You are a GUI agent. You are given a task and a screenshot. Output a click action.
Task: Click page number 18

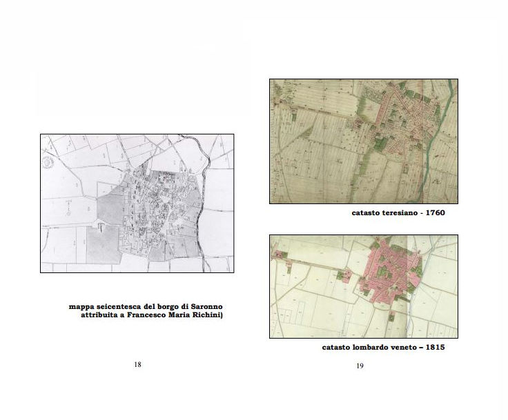click(x=137, y=364)
